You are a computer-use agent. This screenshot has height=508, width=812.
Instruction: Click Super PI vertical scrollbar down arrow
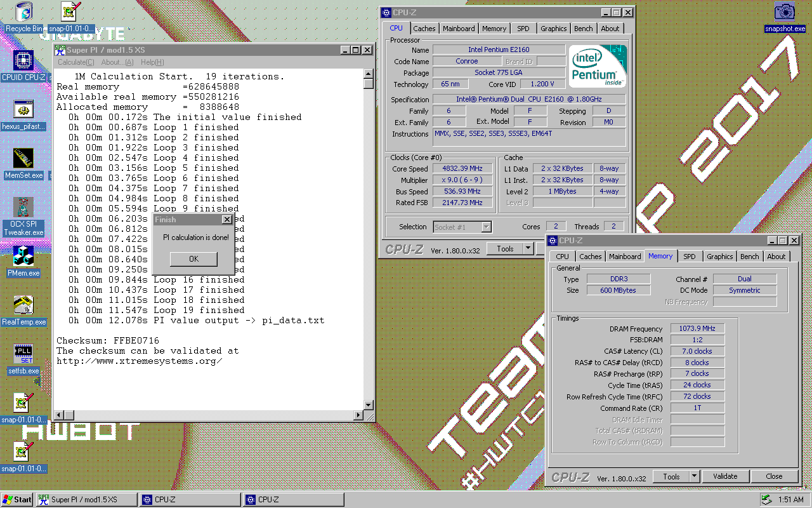coord(369,404)
